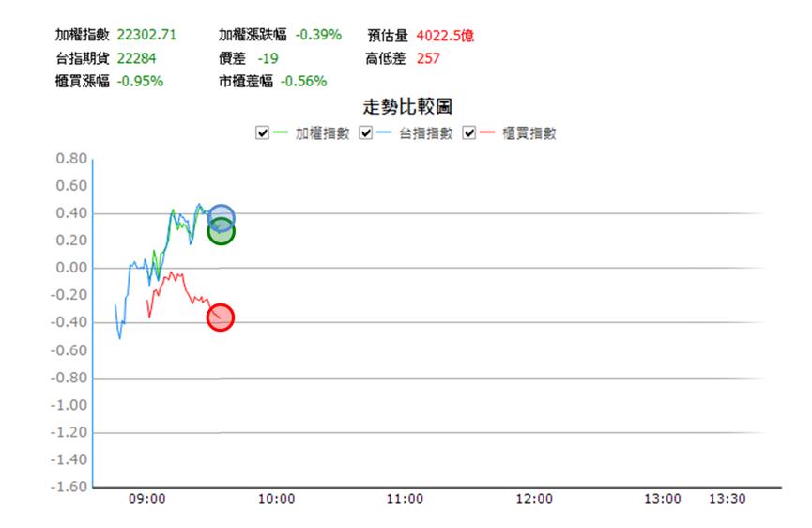The height and width of the screenshot is (528, 812).
Task: Select the green end marker circle
Action: point(222,232)
